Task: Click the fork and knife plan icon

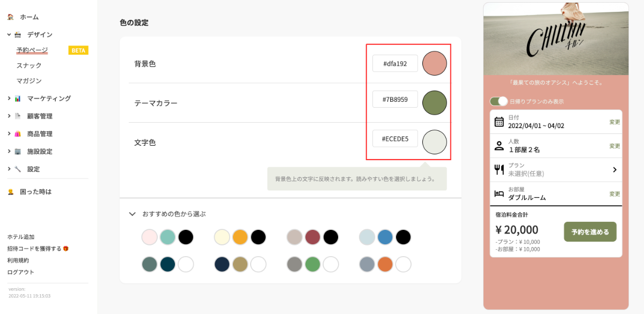Action: [499, 170]
